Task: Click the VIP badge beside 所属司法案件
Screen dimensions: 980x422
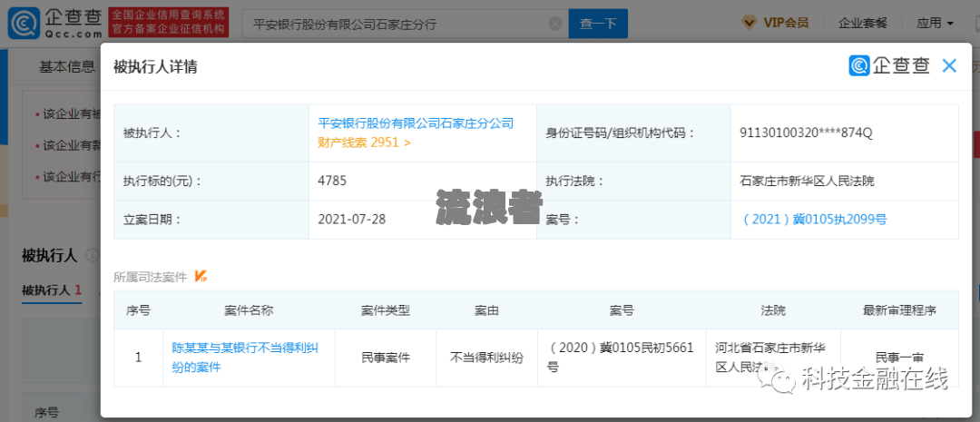Action: click(x=201, y=276)
